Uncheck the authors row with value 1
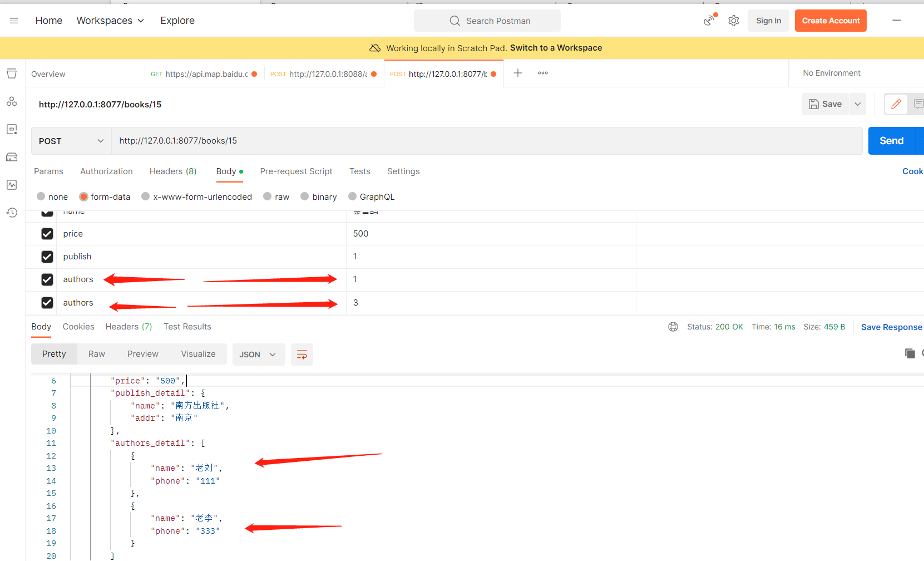This screenshot has height=561, width=924. point(47,279)
